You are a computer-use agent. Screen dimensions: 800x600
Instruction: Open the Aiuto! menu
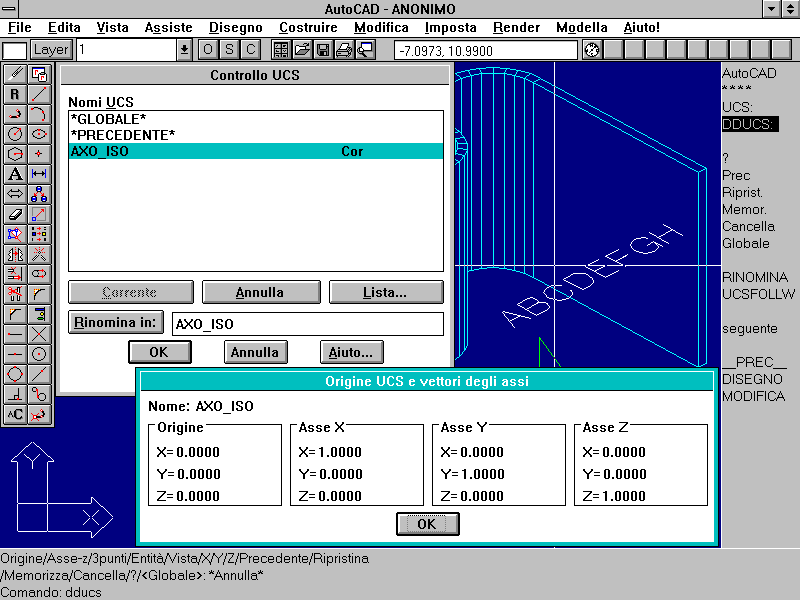pyautogui.click(x=641, y=28)
